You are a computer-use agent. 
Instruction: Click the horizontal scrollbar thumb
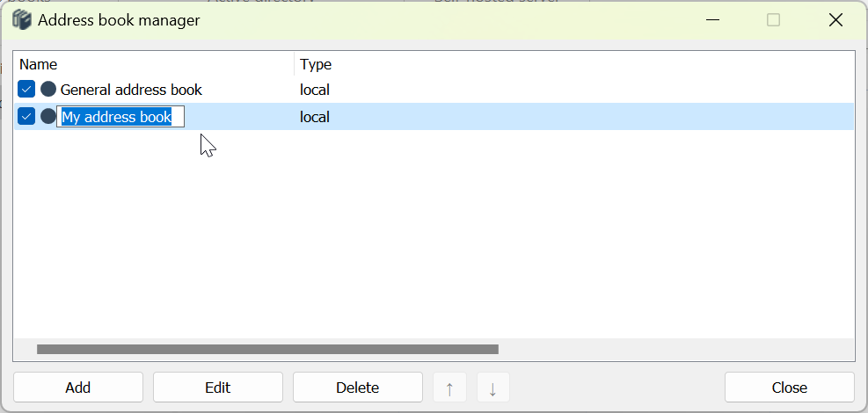click(267, 350)
